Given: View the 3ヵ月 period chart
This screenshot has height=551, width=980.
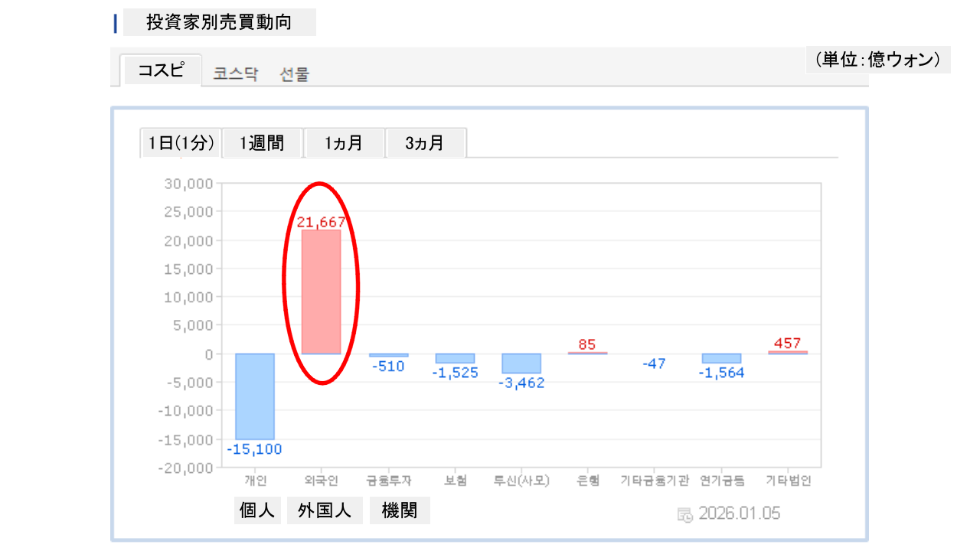Looking at the screenshot, I should (425, 143).
